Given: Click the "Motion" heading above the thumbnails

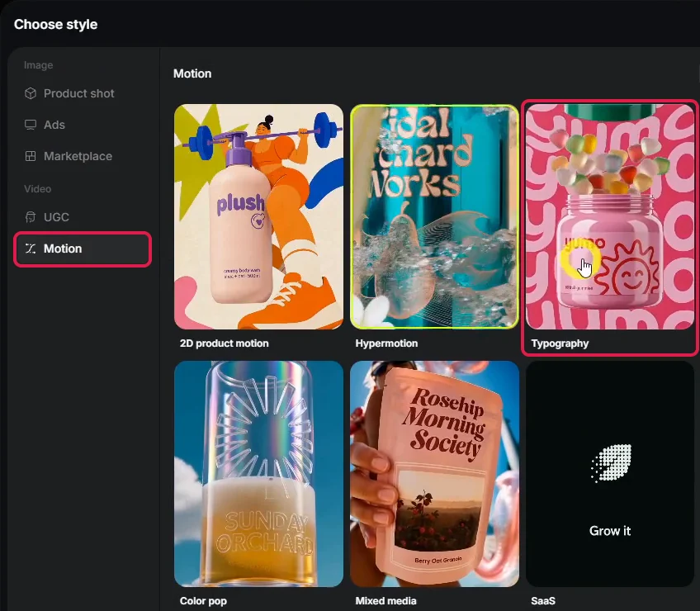Looking at the screenshot, I should coord(192,73).
